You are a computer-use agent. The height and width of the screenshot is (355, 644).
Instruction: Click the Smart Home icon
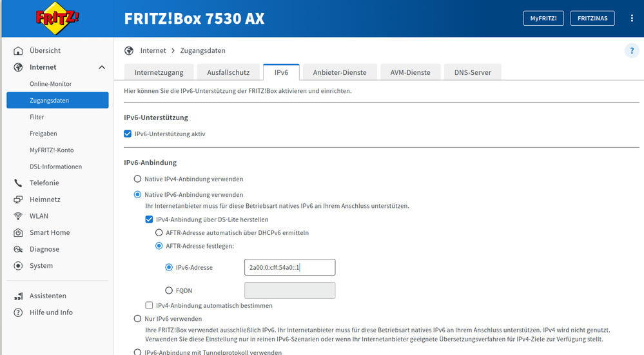[18, 232]
